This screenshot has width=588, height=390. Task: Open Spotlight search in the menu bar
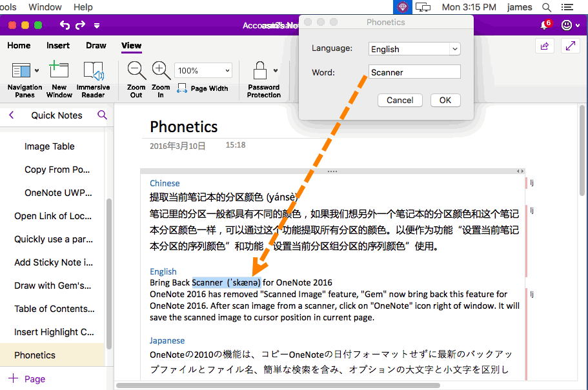(x=547, y=7)
